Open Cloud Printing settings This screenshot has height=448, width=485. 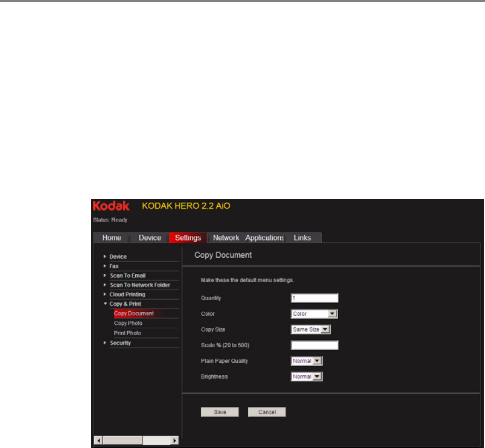[x=127, y=294]
